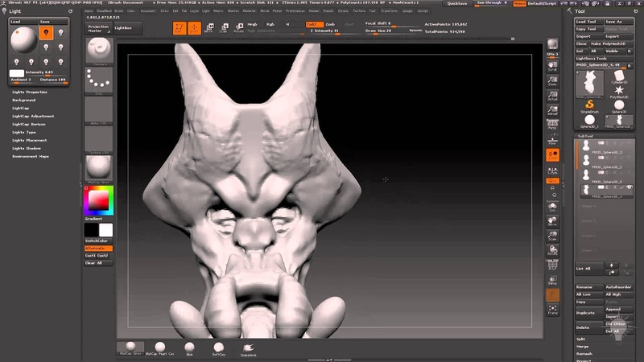
Task: Select the Cylinder3D tool
Action: 619,77
